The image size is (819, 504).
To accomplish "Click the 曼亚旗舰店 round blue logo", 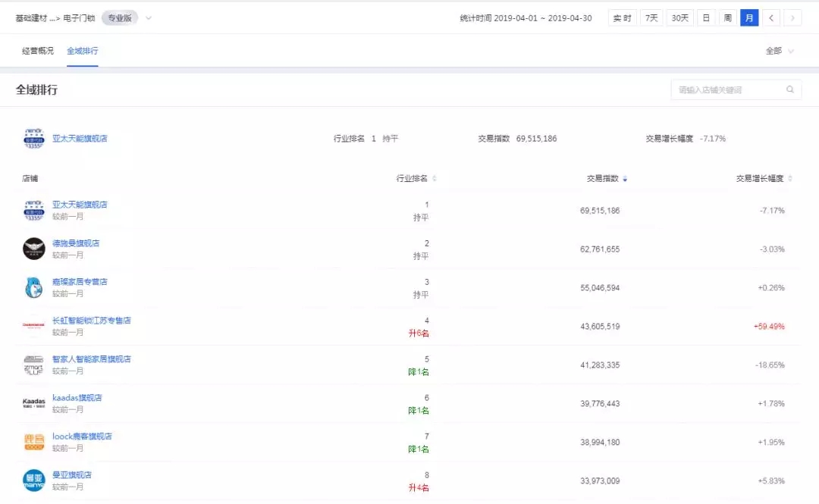I will point(33,481).
